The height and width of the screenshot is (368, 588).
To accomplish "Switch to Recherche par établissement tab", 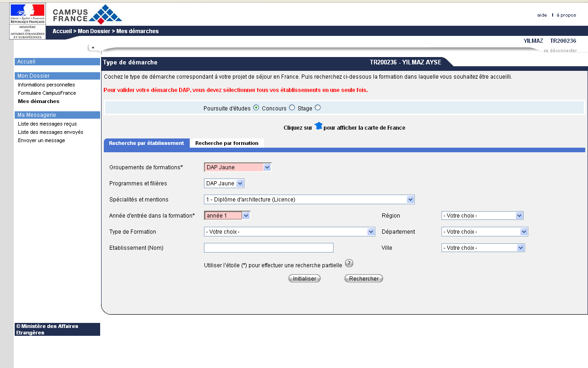I will (147, 143).
